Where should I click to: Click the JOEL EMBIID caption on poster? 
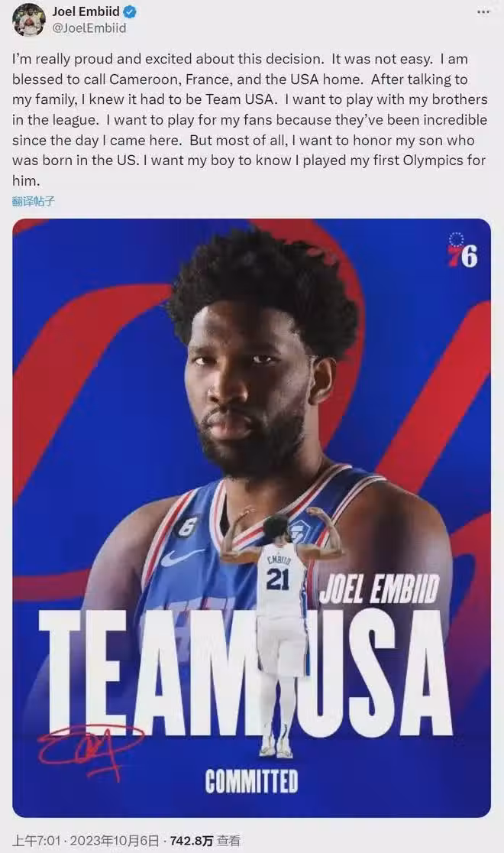[x=379, y=590]
